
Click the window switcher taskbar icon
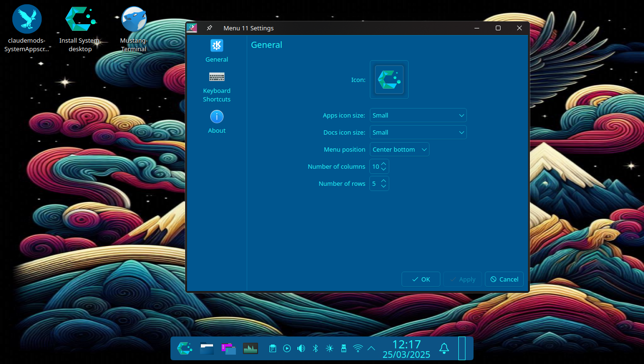[229, 348]
